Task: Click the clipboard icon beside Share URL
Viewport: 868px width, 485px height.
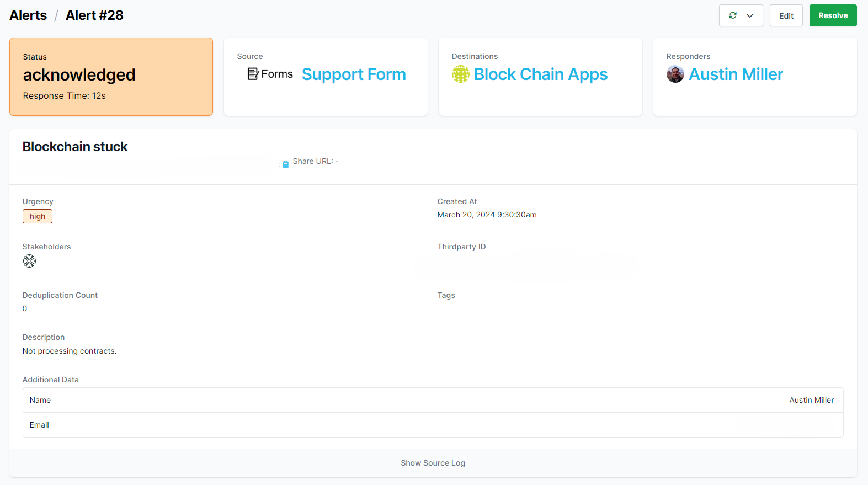Action: (285, 164)
